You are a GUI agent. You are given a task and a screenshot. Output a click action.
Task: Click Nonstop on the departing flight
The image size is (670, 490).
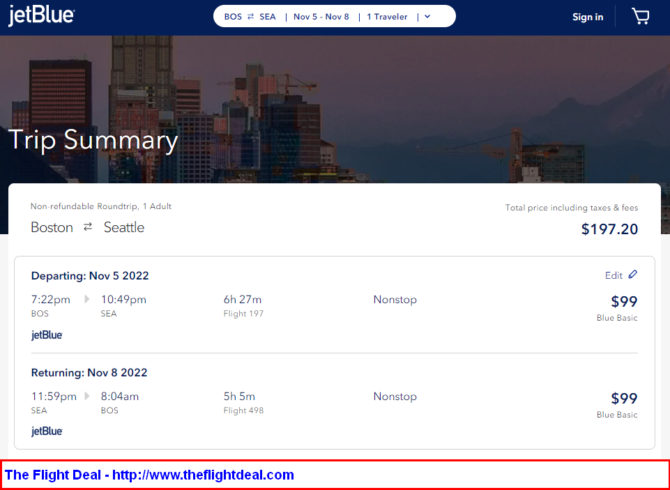point(395,299)
